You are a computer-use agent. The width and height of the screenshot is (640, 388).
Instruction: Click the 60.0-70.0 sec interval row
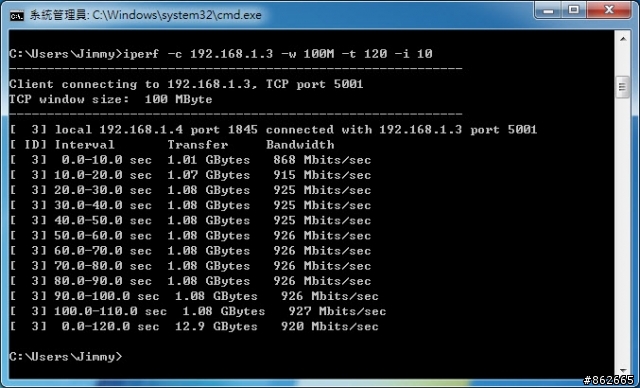pyautogui.click(x=190, y=251)
